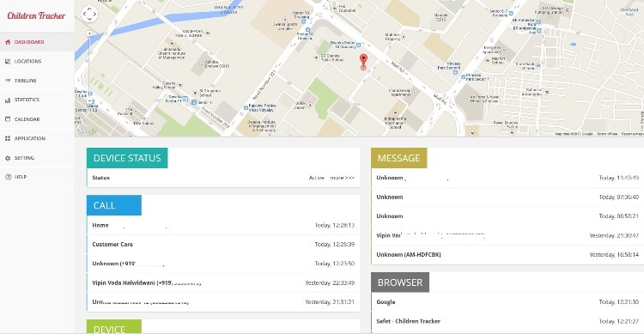Click the map zoom slider handle
644x334 pixels.
pos(89,52)
